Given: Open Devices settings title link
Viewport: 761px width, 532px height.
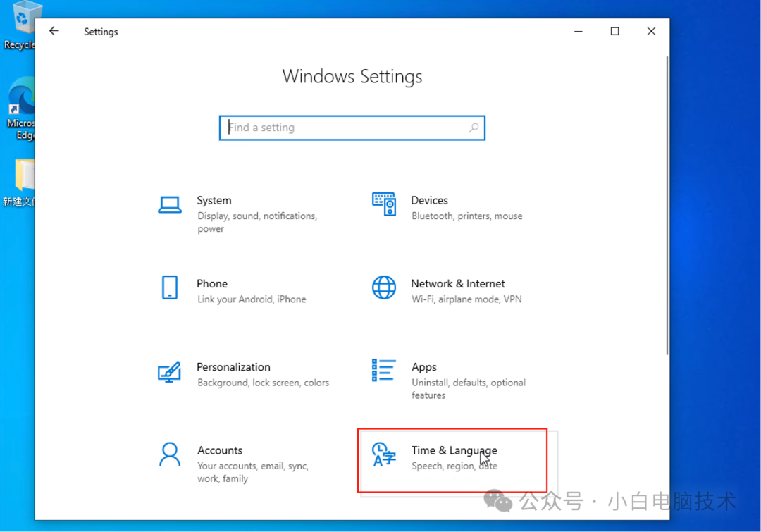Looking at the screenshot, I should [x=430, y=201].
